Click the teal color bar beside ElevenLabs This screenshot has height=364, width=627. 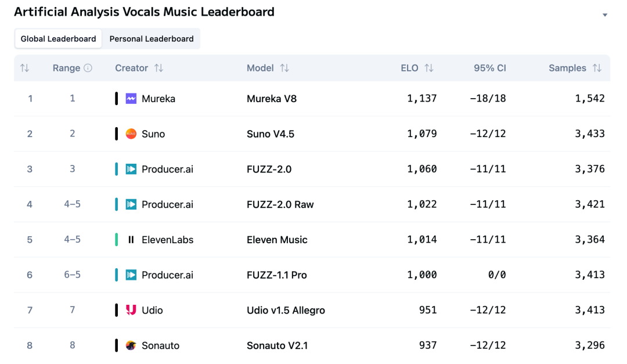tap(117, 240)
